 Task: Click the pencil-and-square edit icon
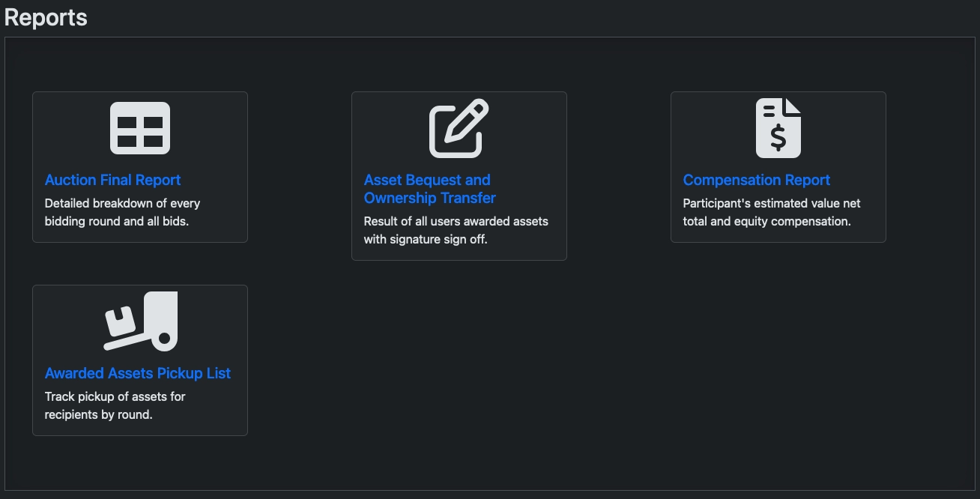click(x=459, y=128)
